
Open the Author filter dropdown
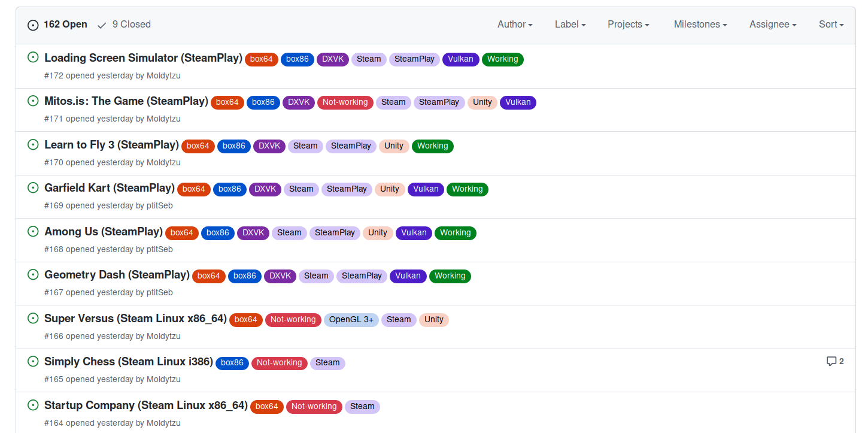click(515, 25)
